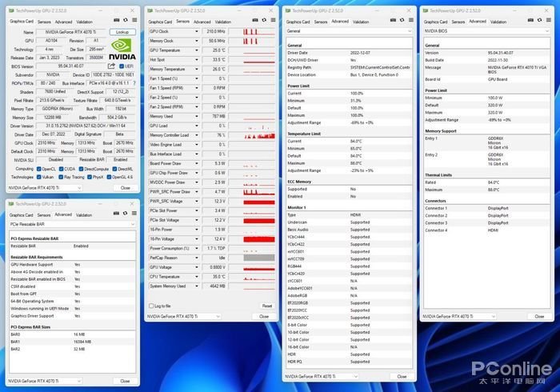
Task: Open GPU selector dropdown at bottom of Sensors window
Action: point(183,316)
